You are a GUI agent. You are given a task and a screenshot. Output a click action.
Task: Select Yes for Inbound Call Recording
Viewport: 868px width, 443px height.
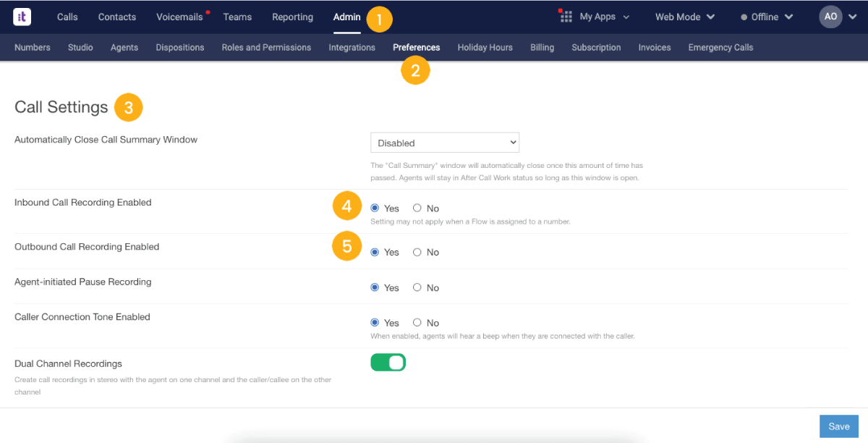375,208
